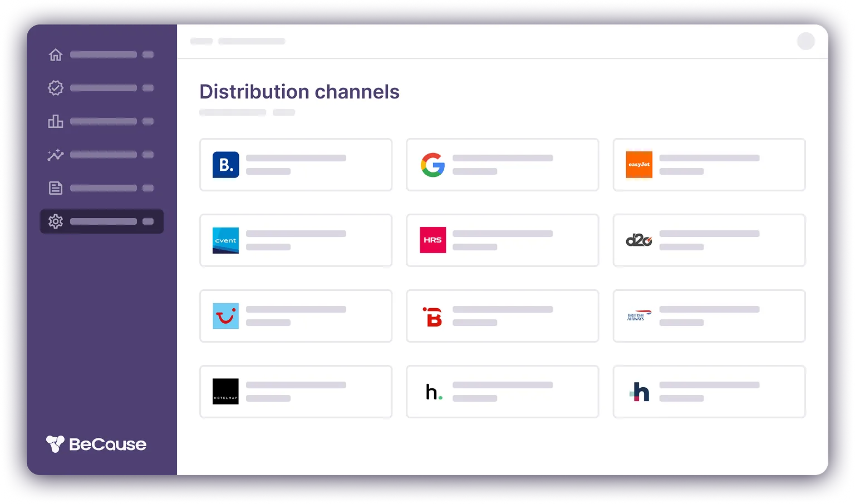This screenshot has height=504, width=855.
Task: Open the verified badge checkmark sidebar icon
Action: coord(56,88)
